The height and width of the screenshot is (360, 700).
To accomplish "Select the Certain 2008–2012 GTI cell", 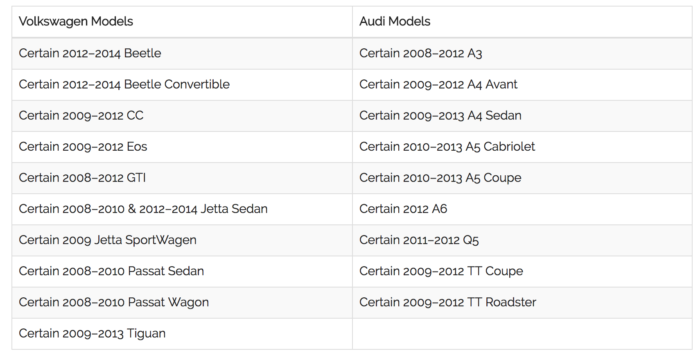I will (x=182, y=178).
